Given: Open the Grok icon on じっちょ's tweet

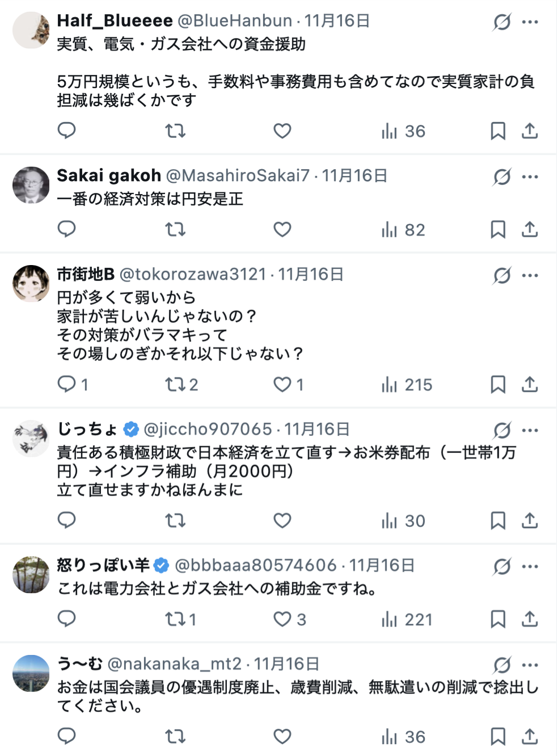Looking at the screenshot, I should (x=502, y=430).
